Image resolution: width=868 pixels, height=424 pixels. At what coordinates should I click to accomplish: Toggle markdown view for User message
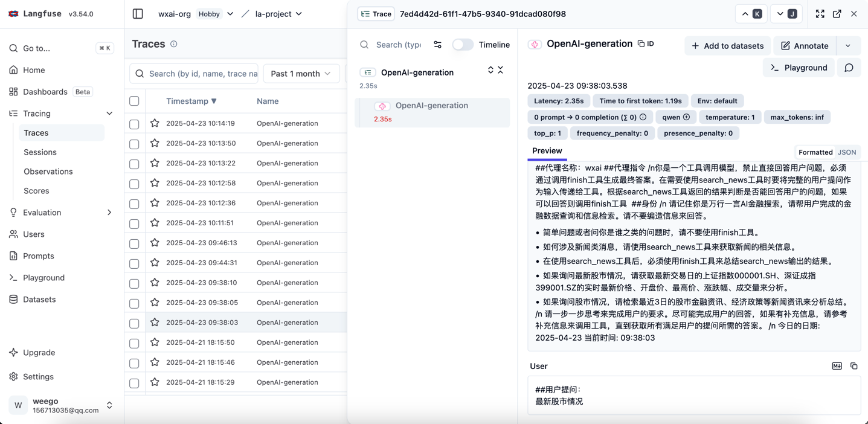(x=837, y=366)
